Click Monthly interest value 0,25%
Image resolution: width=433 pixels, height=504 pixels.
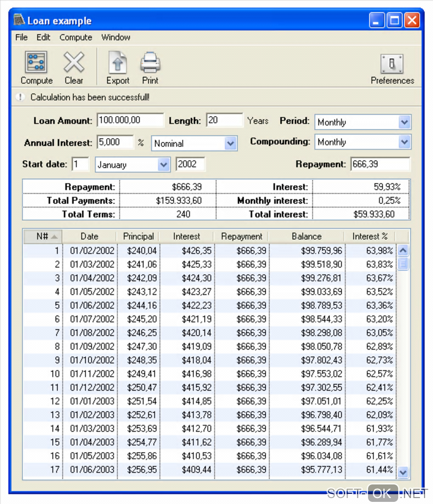pos(389,201)
